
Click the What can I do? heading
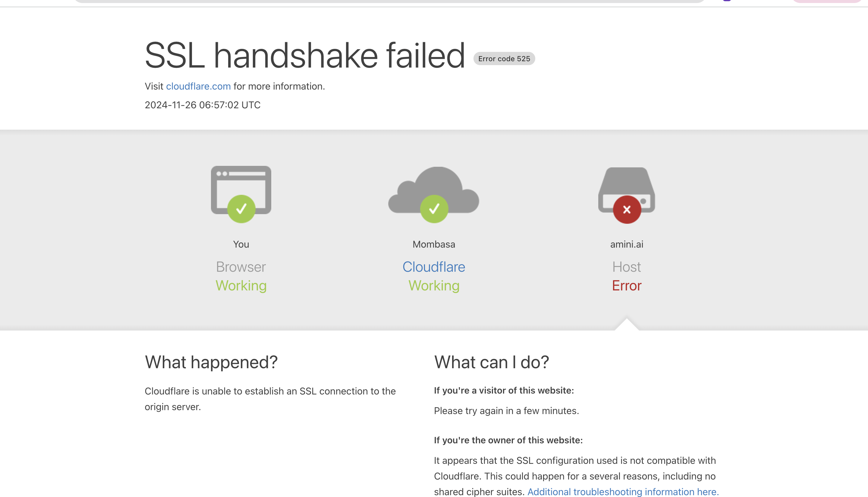click(492, 362)
